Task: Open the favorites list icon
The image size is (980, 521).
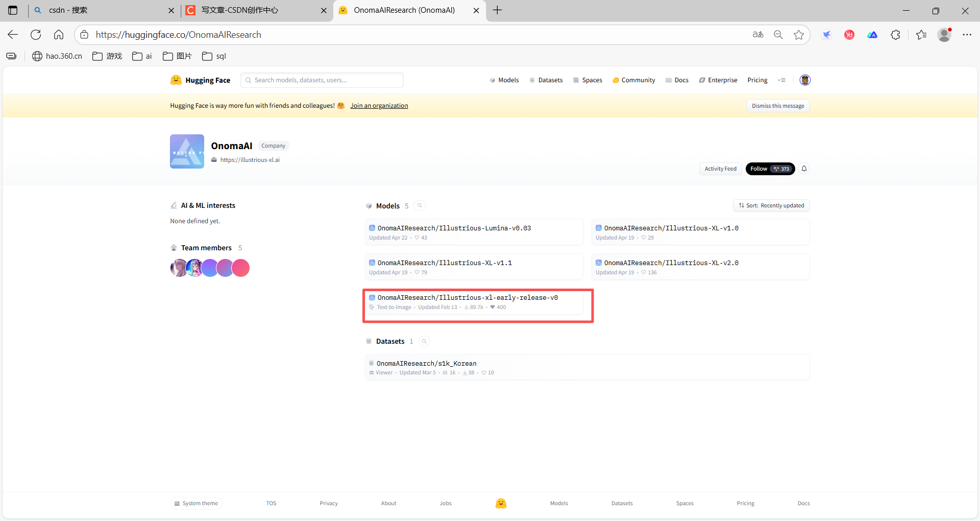Action: tap(921, 35)
